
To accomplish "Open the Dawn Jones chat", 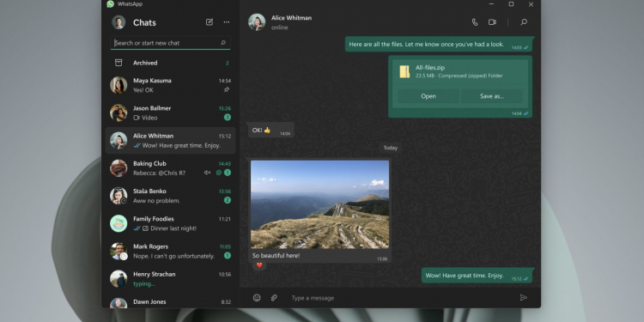I will 171,301.
